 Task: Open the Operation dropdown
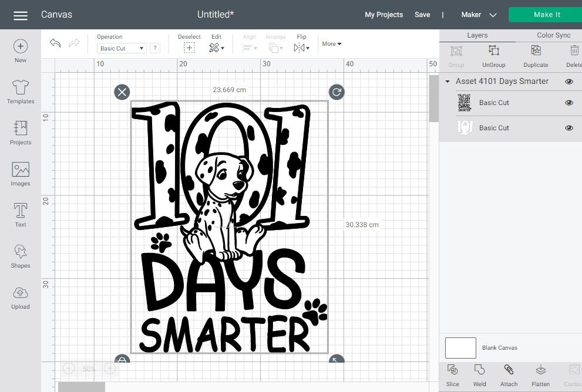(x=121, y=48)
